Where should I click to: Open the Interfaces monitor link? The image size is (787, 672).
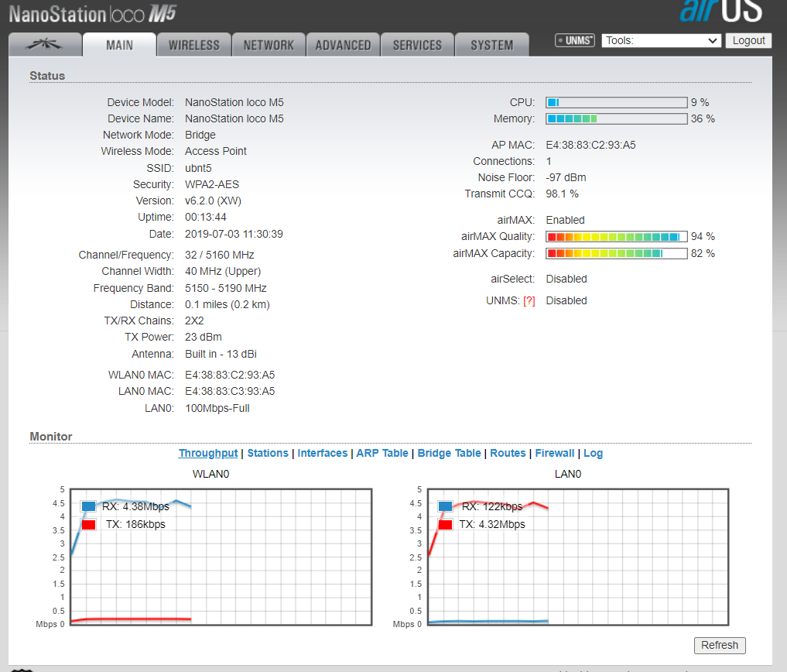[x=322, y=453]
